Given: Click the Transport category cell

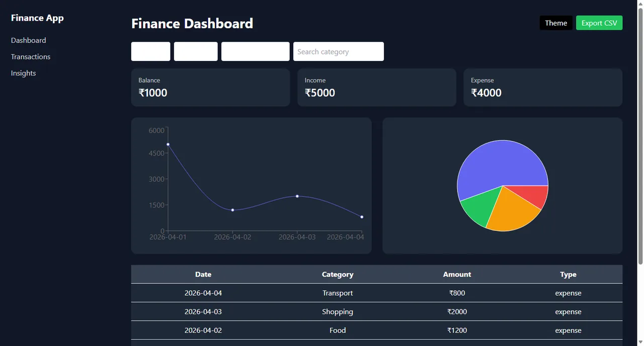Looking at the screenshot, I should (x=338, y=293).
